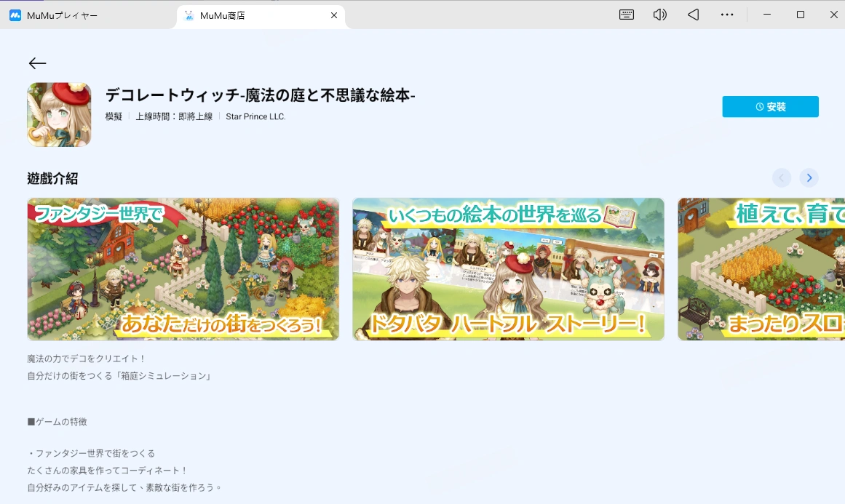The width and height of the screenshot is (845, 504).
Task: Open the 植えて、育て screenshot
Action: coord(761,269)
